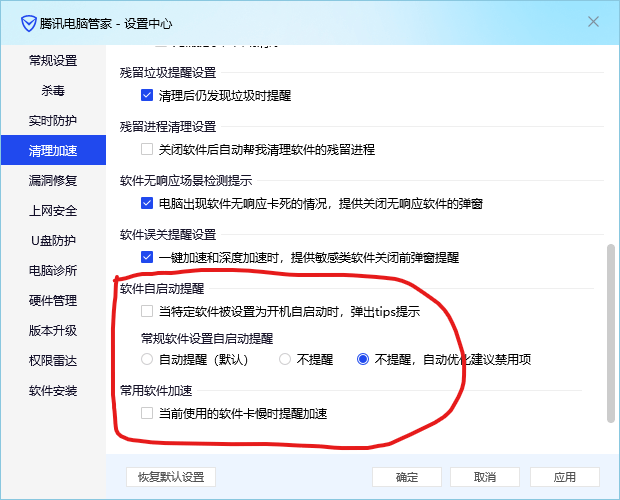Enable 关闭软件后自动帮我清理软件的残留进程
This screenshot has height=500, width=620.
[x=147, y=149]
